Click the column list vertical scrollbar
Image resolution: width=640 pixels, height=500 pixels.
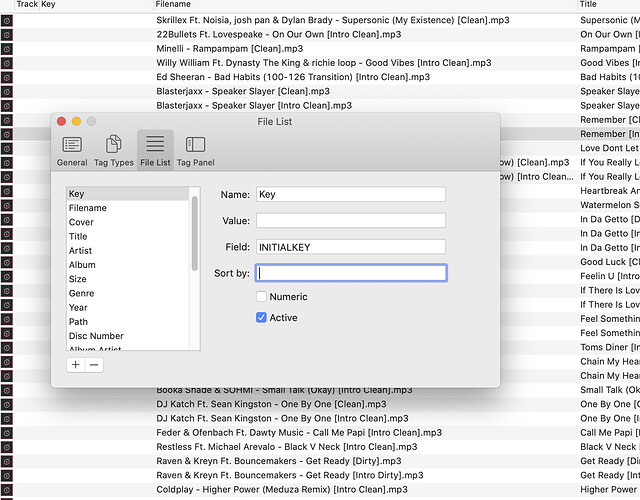[x=195, y=233]
